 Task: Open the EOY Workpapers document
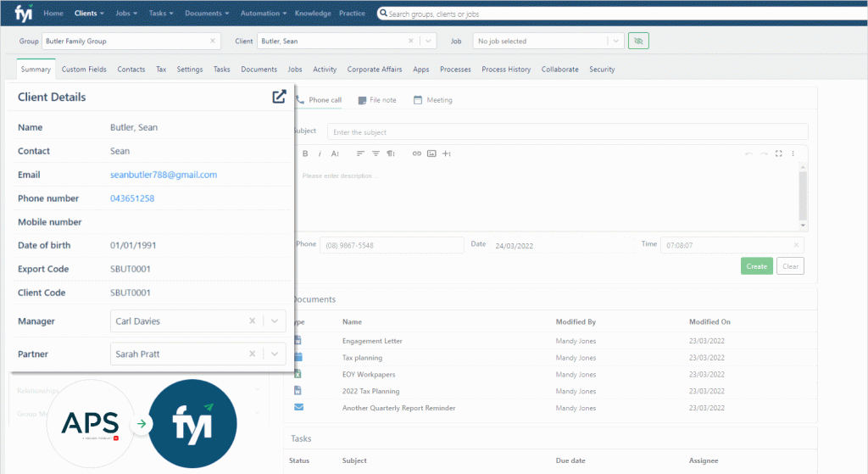click(x=369, y=374)
